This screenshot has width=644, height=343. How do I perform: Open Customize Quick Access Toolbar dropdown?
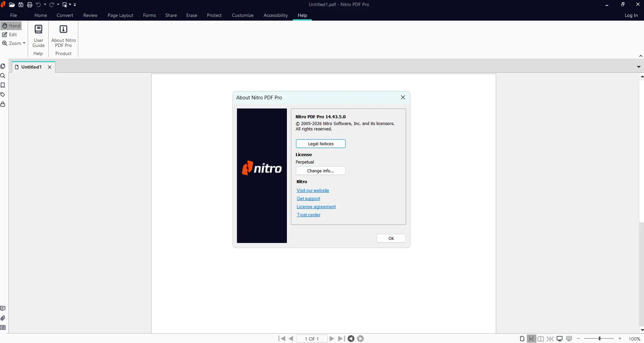point(75,5)
